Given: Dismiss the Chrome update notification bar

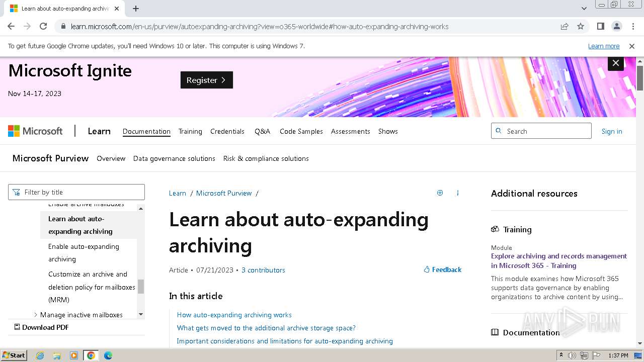Looking at the screenshot, I should point(632,46).
